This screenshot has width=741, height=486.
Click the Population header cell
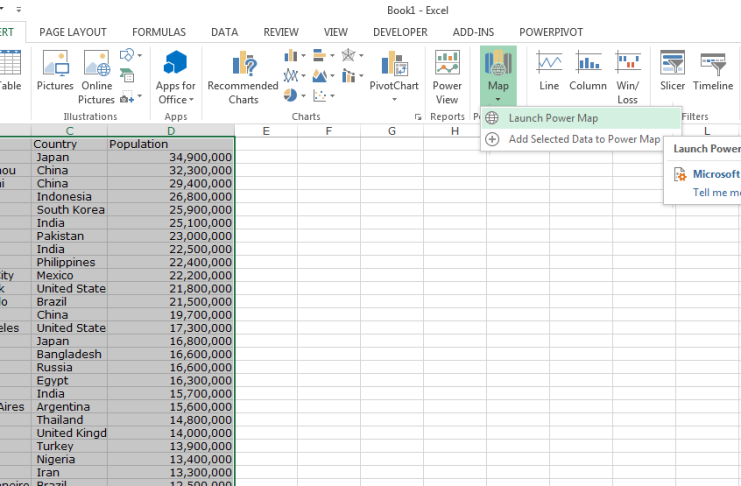(171, 144)
